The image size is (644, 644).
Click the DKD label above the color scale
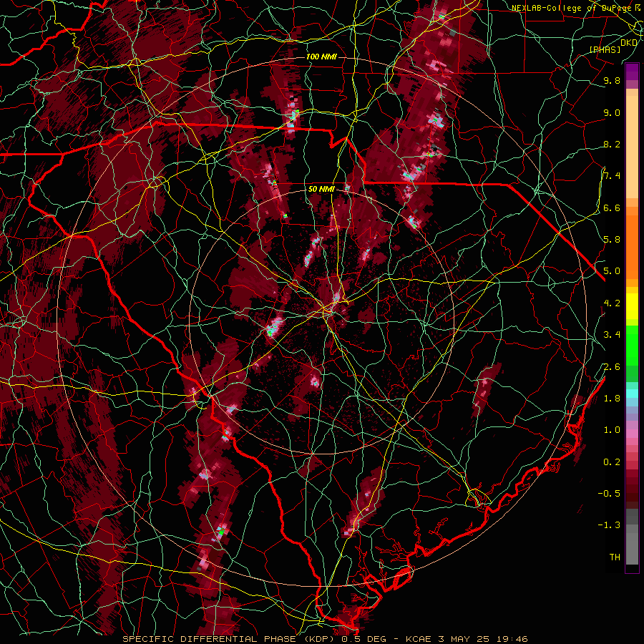629,43
